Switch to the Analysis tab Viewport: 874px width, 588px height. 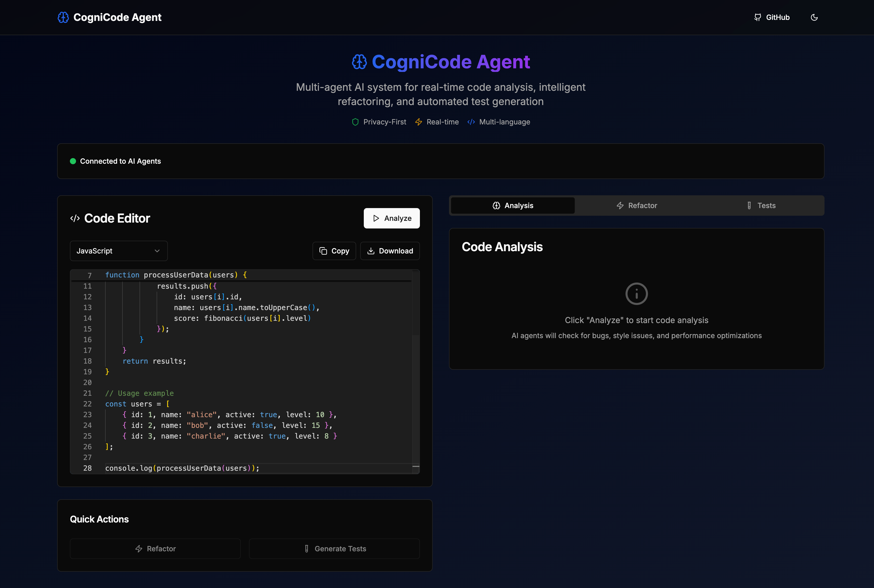513,206
